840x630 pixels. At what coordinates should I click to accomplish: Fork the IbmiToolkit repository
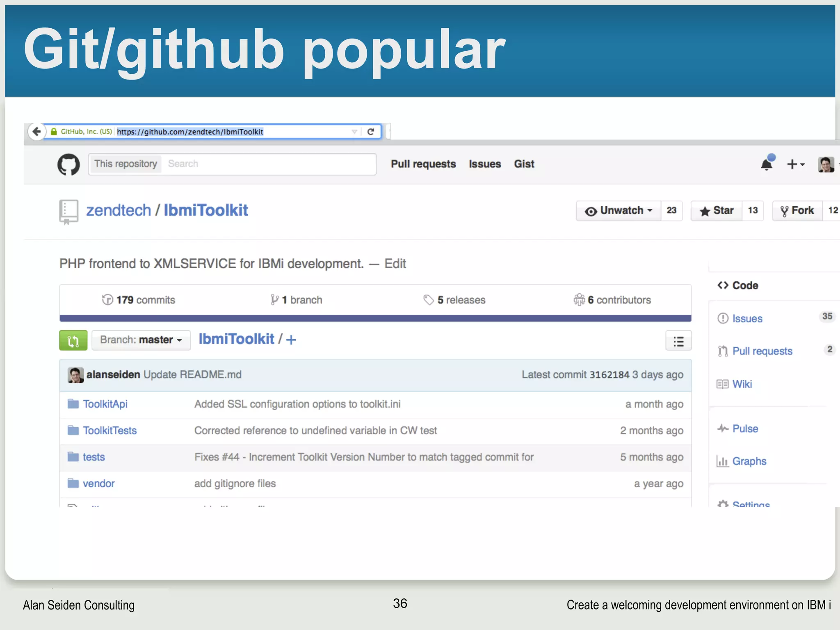pos(797,211)
